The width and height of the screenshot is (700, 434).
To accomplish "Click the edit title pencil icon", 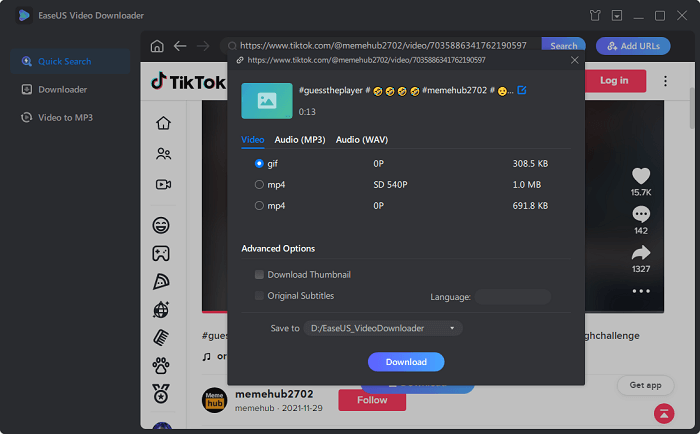I will [522, 91].
